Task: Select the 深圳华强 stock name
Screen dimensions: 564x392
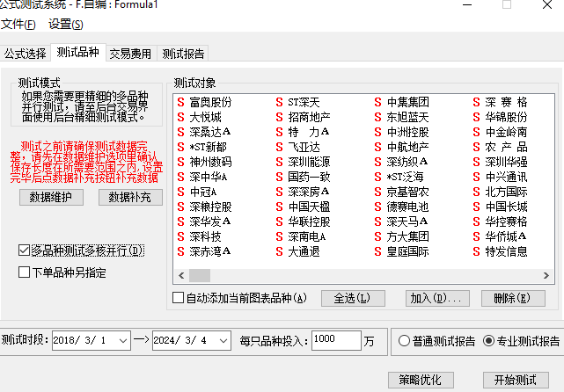Action: click(x=506, y=162)
